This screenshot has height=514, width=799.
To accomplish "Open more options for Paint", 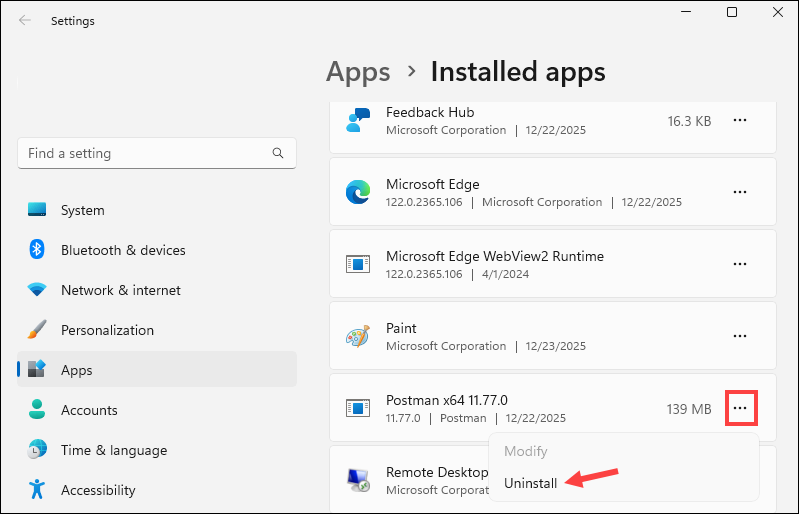I will (x=740, y=336).
